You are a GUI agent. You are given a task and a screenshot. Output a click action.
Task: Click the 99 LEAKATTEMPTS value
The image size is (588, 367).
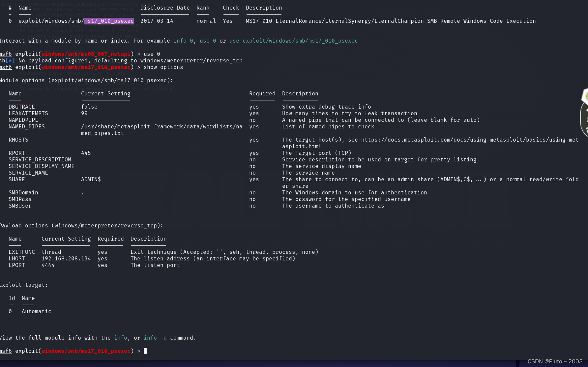tap(84, 114)
